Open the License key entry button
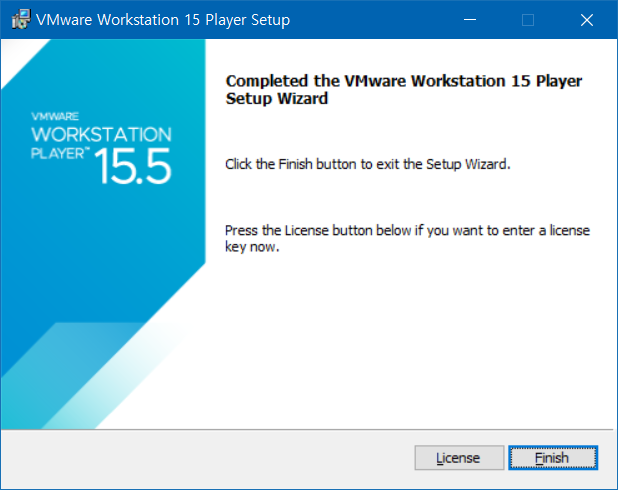Viewport: 618px width, 490px height. [459, 458]
